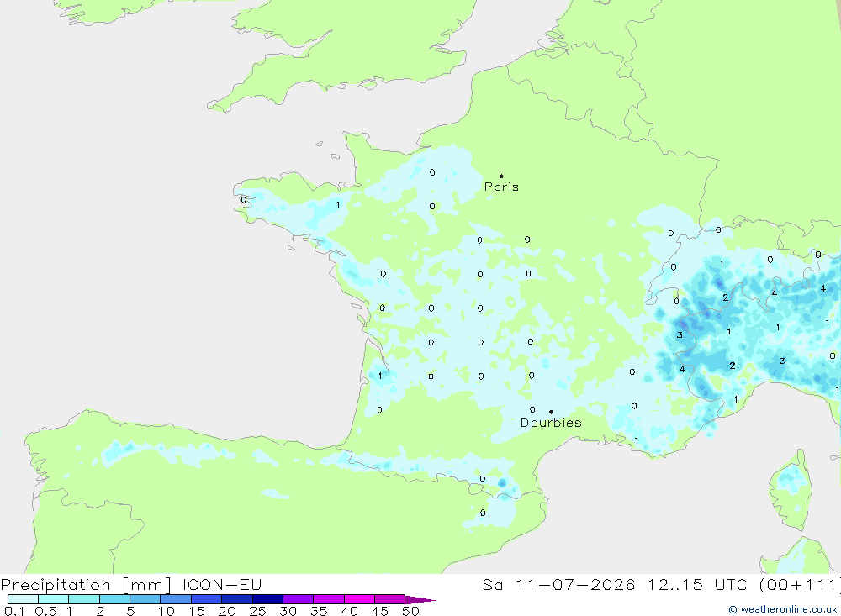Pick the 0.5–1 mm legend color swatch

(x=53, y=599)
